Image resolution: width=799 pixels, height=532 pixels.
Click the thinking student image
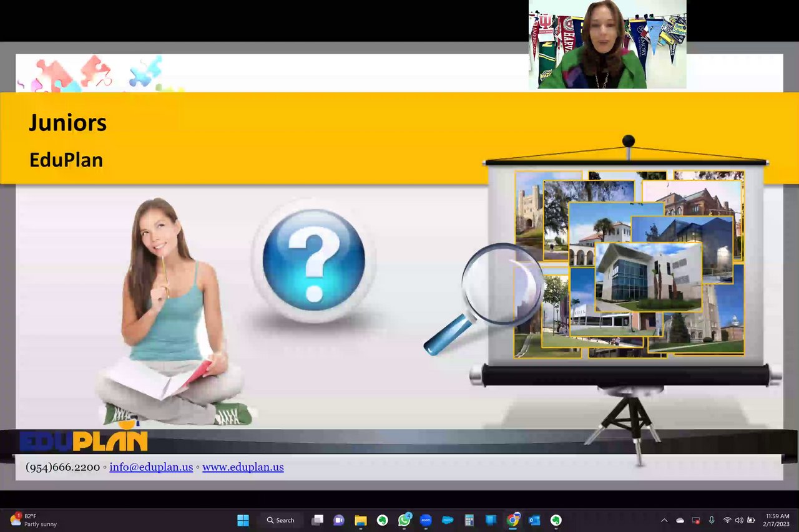click(175, 312)
